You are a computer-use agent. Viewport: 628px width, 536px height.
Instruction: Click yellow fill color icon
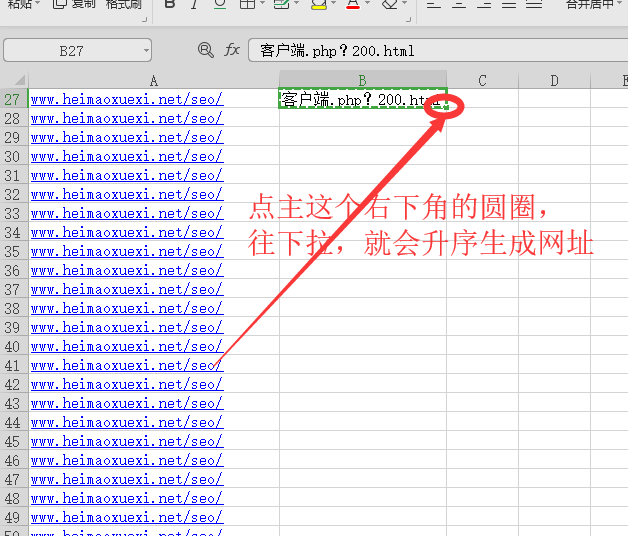(x=319, y=4)
